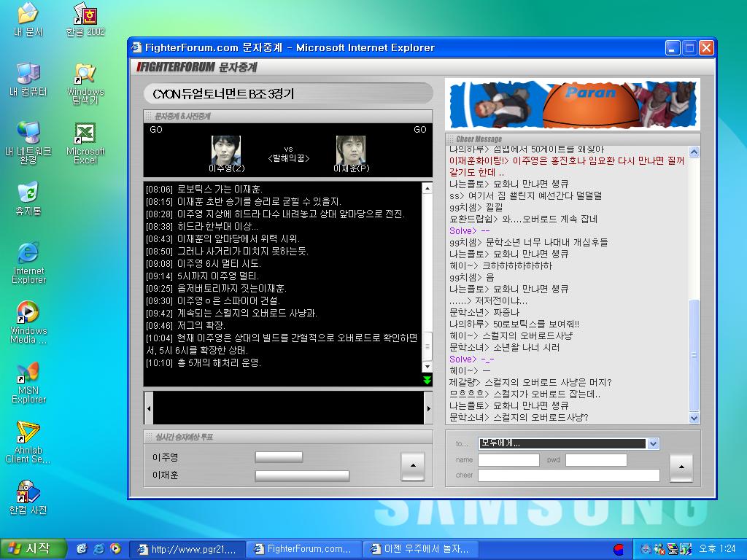747x560 pixels.
Task: Click the red-blue language indicator in taskbar
Action: click(619, 549)
